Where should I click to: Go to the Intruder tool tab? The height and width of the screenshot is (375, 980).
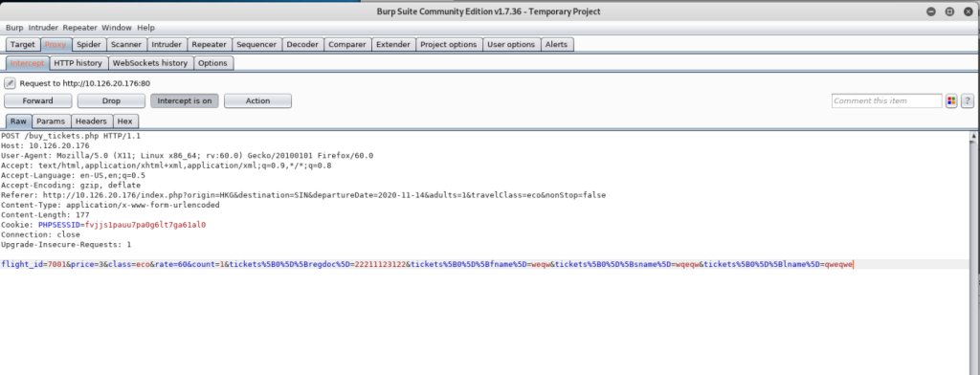coord(167,44)
